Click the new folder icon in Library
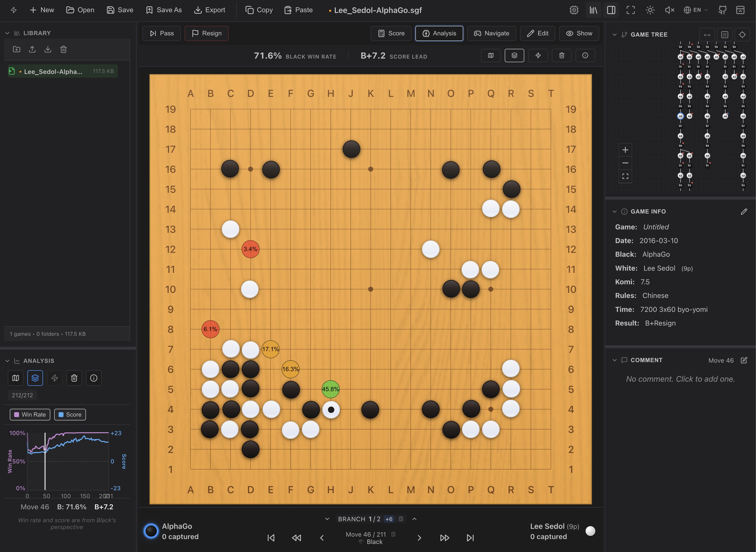756x552 pixels. [x=16, y=50]
